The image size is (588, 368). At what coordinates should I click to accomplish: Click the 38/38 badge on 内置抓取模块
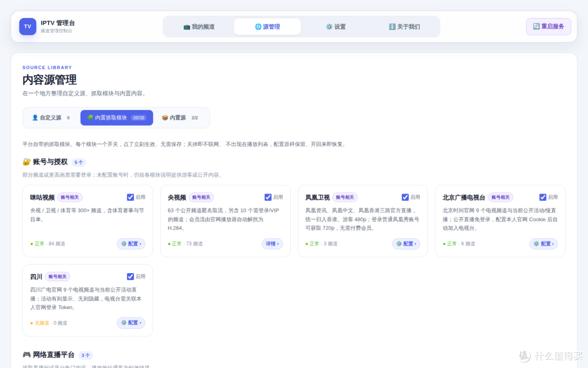tap(138, 118)
